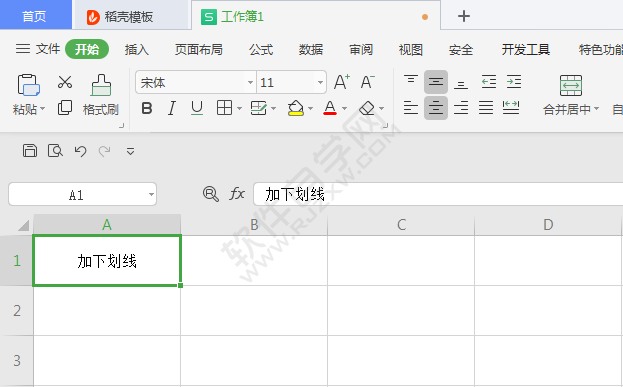Increase indent icon
The width and height of the screenshot is (623, 387).
click(x=514, y=82)
